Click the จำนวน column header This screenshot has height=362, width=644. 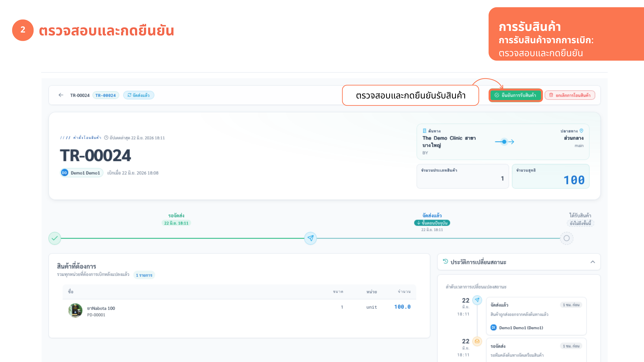pyautogui.click(x=404, y=292)
